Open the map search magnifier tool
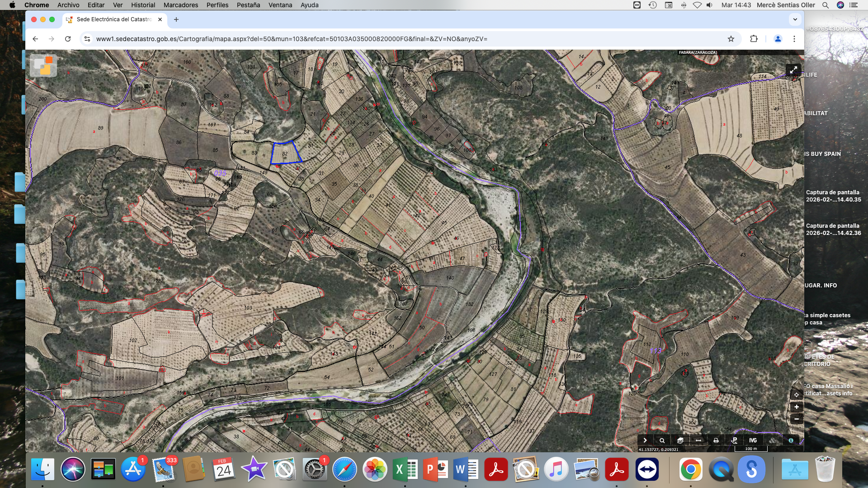The width and height of the screenshot is (868, 488). point(662,441)
